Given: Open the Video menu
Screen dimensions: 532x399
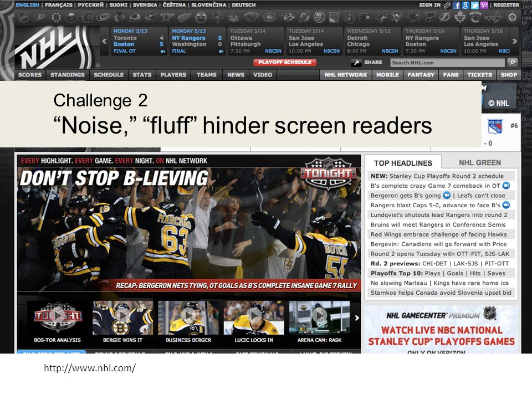Looking at the screenshot, I should 263,75.
